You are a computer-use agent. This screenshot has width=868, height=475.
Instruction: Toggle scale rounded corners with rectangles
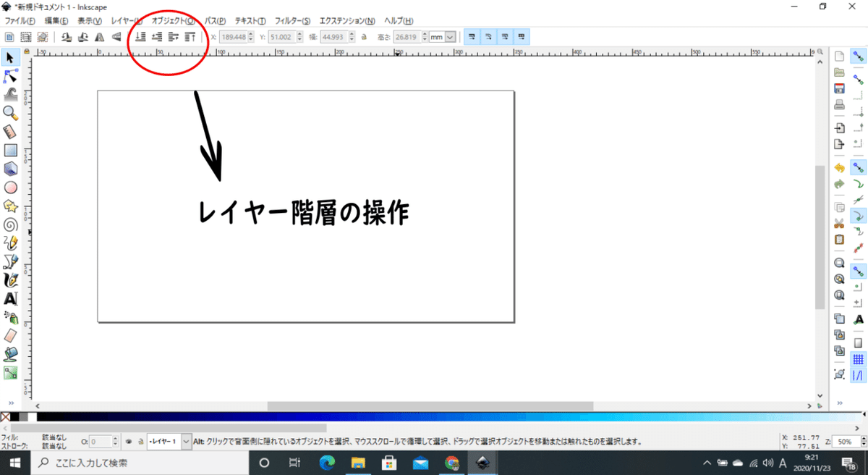click(488, 36)
